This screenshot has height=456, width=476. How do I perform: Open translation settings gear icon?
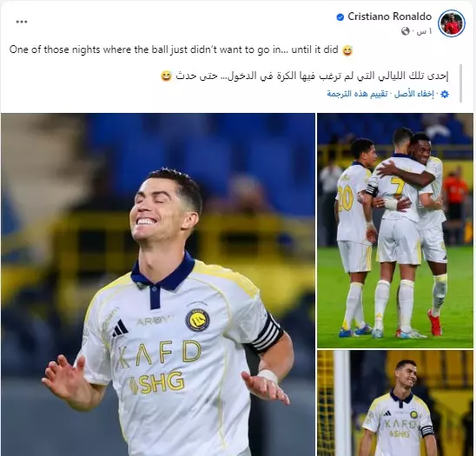[445, 94]
